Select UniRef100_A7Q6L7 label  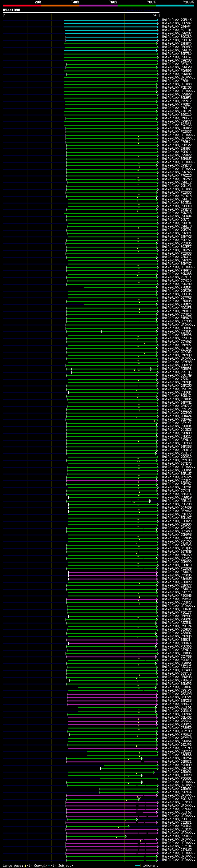coord(177,734)
